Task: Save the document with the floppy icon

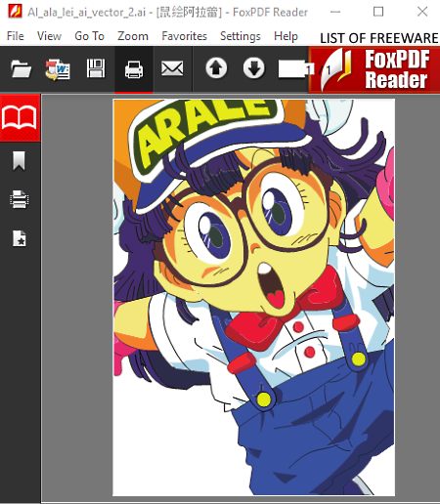Action: pyautogui.click(x=96, y=68)
